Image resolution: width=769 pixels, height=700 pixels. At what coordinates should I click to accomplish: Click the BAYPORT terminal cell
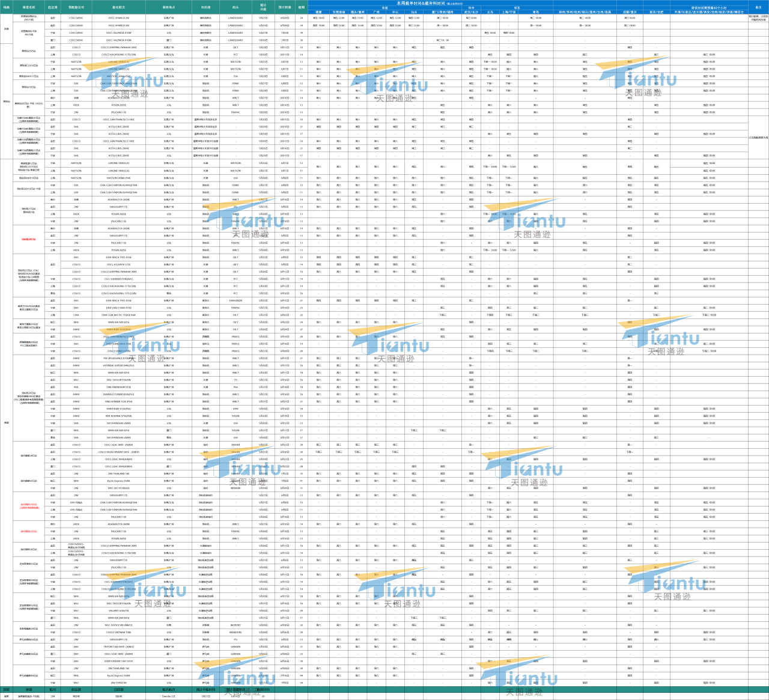click(x=236, y=625)
